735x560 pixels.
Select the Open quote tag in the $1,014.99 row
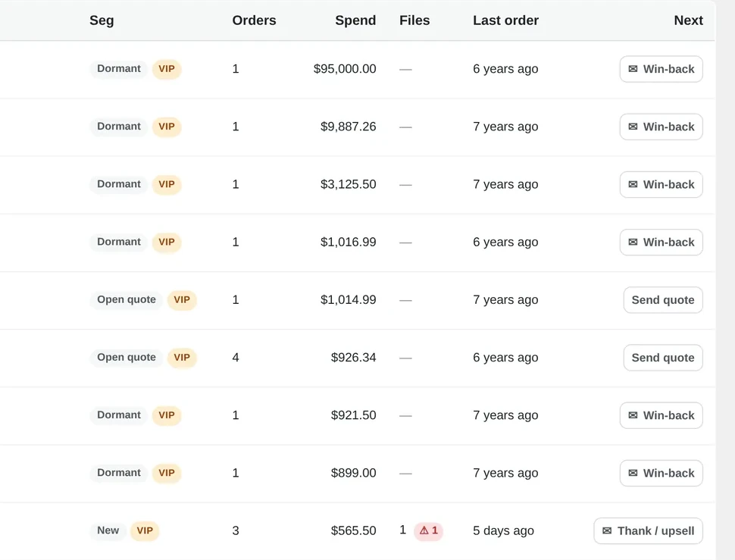tap(127, 299)
